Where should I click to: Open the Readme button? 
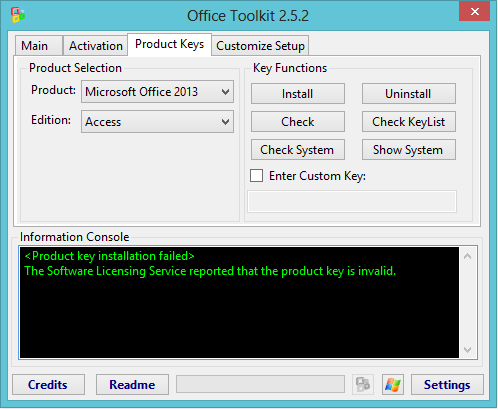pos(132,384)
